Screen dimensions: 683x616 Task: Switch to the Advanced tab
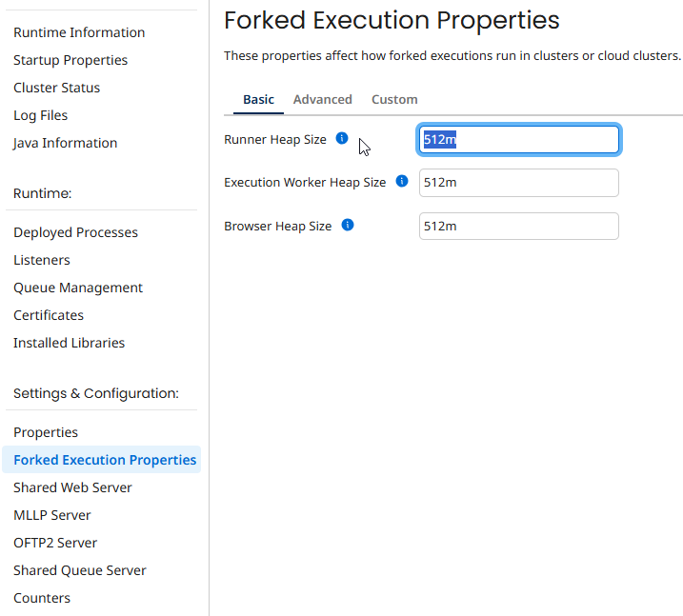pos(322,99)
